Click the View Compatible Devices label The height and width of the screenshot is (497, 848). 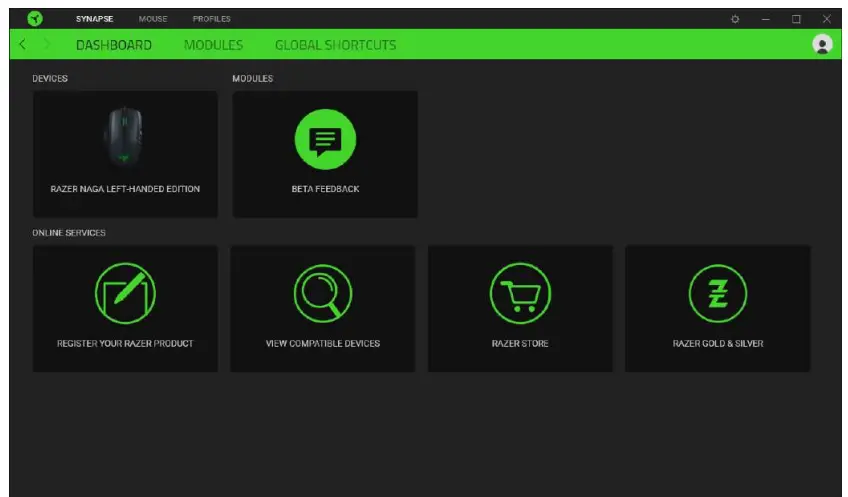point(322,344)
